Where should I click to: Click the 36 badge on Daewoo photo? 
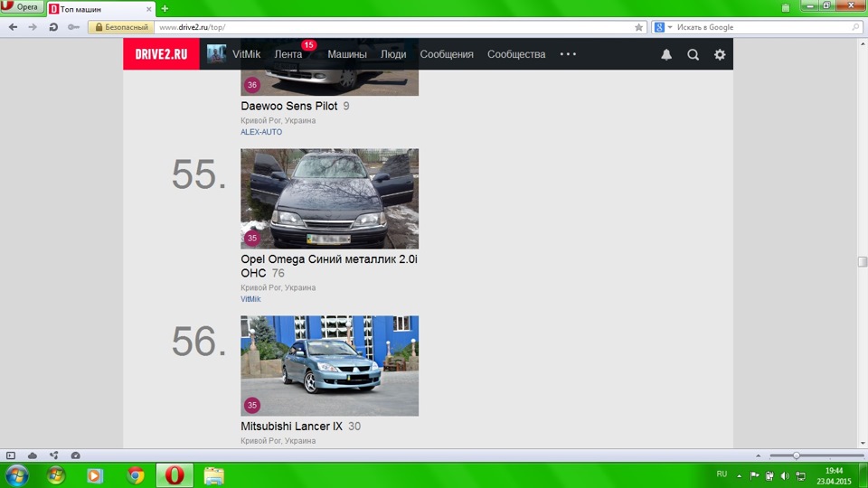coord(252,85)
